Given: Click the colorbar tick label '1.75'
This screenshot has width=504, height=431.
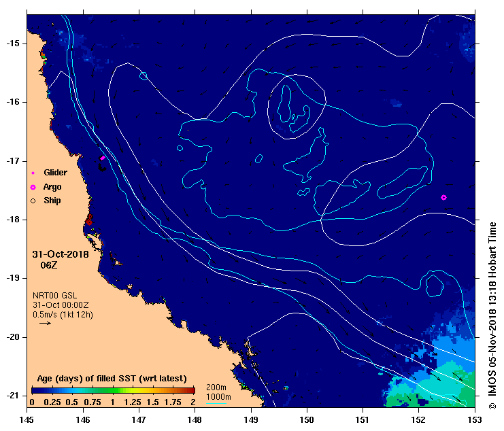Looking at the screenshot, I should click(173, 402).
